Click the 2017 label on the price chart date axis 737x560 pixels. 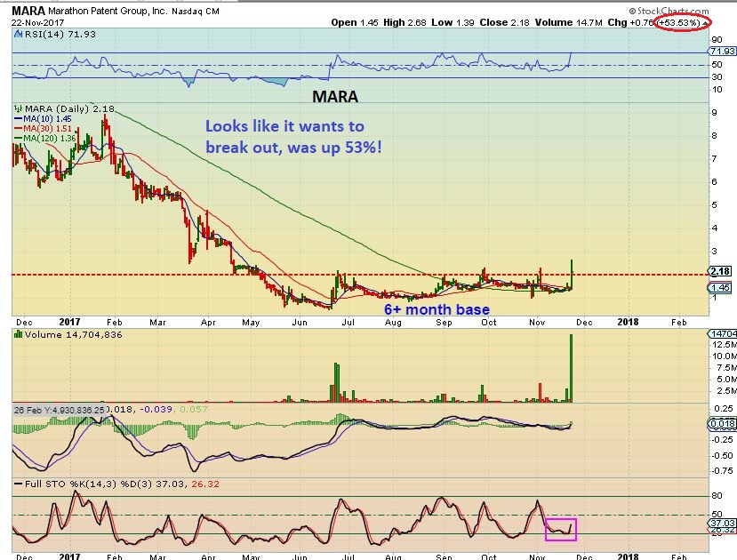tap(69, 322)
